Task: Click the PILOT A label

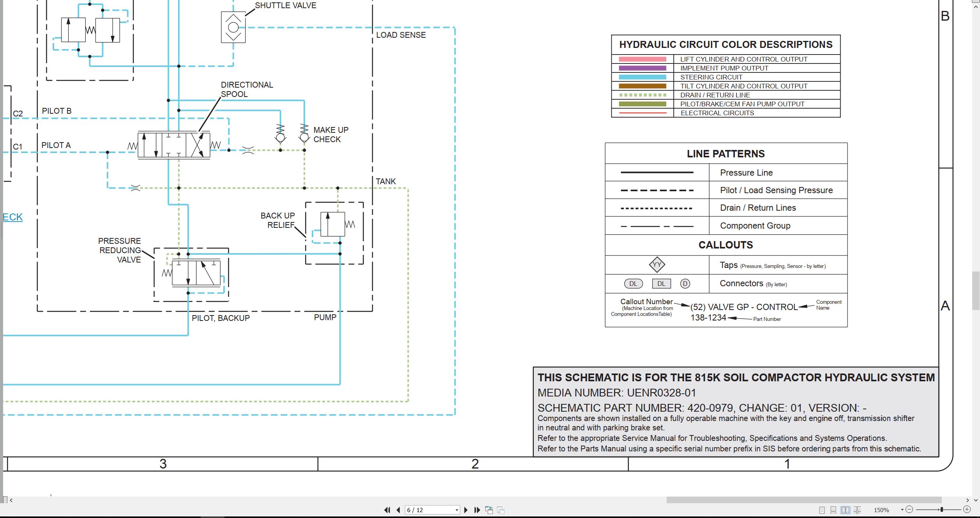Action: point(56,145)
